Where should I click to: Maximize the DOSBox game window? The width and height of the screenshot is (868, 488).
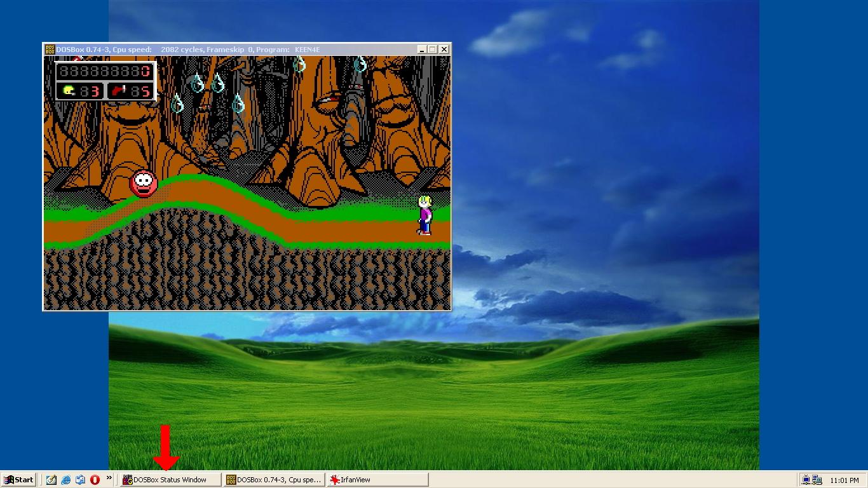433,50
